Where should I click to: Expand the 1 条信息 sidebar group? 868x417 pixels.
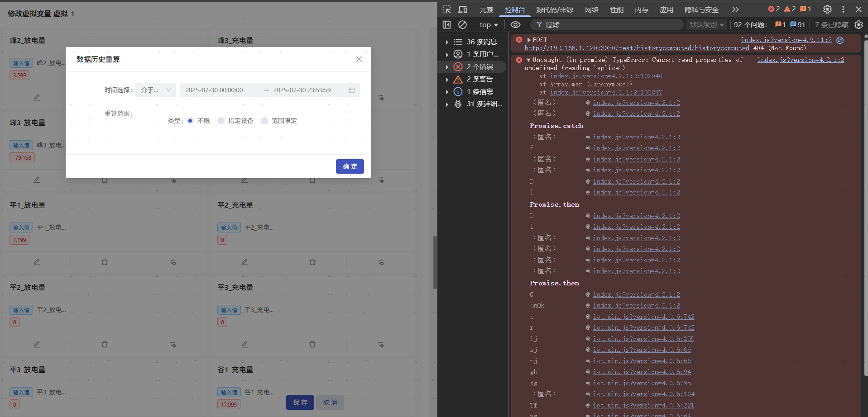click(447, 92)
